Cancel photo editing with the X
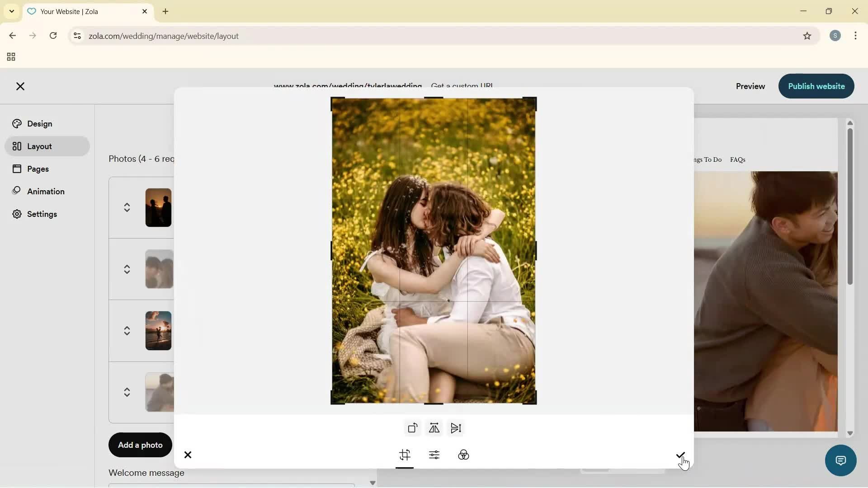 coord(188,455)
